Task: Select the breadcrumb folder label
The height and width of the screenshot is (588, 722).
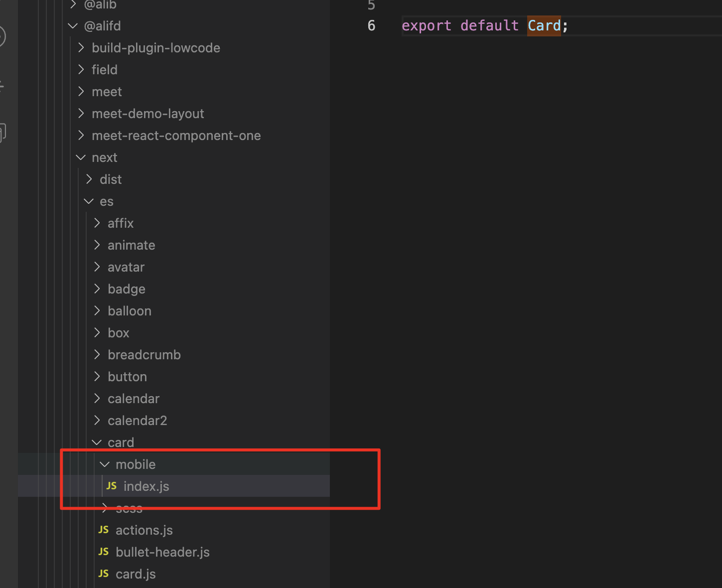Action: [144, 355]
